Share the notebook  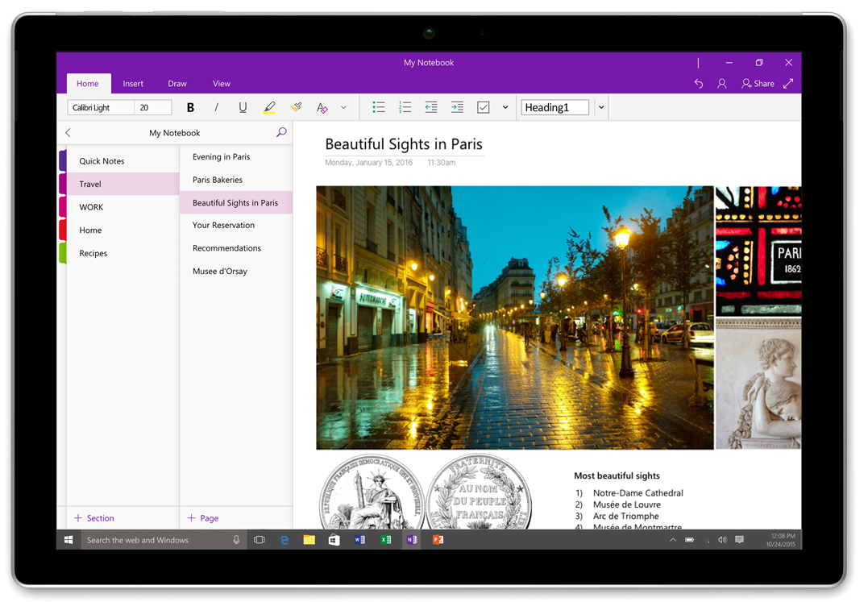(758, 84)
